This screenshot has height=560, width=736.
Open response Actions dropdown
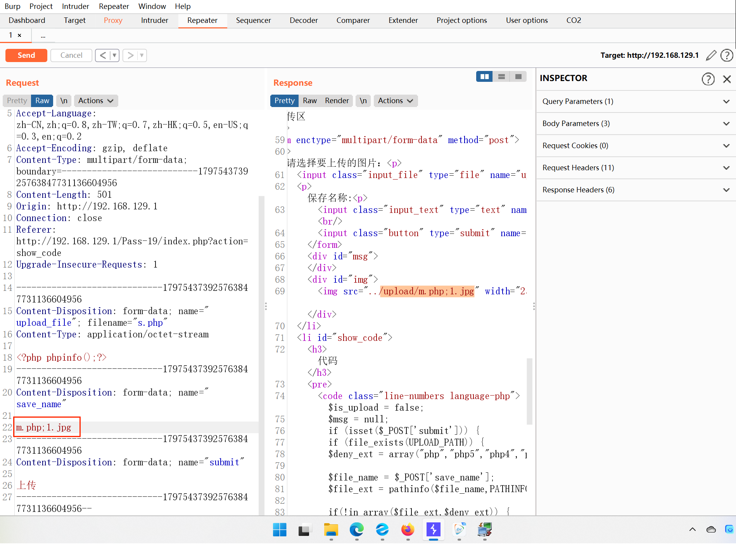point(396,101)
